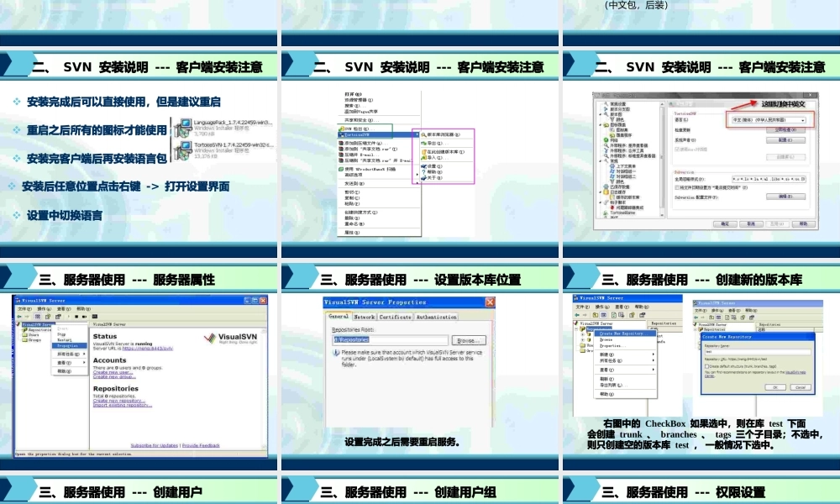Click the magnifier icon beside 版本库浏览器
The height and width of the screenshot is (504, 840).
(423, 135)
